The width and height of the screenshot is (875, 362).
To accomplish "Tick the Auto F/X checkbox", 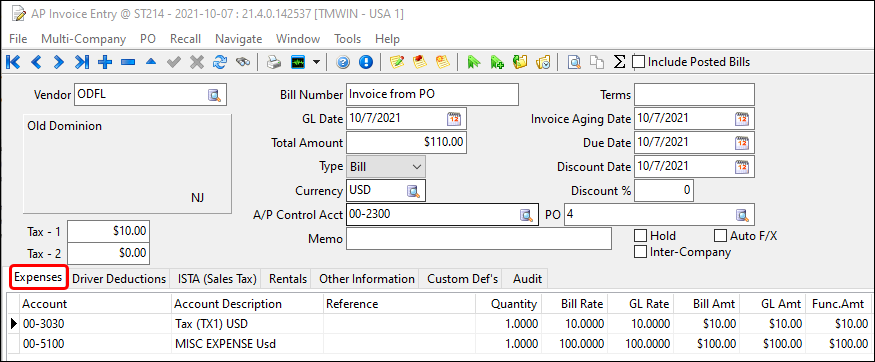I will pos(721,236).
